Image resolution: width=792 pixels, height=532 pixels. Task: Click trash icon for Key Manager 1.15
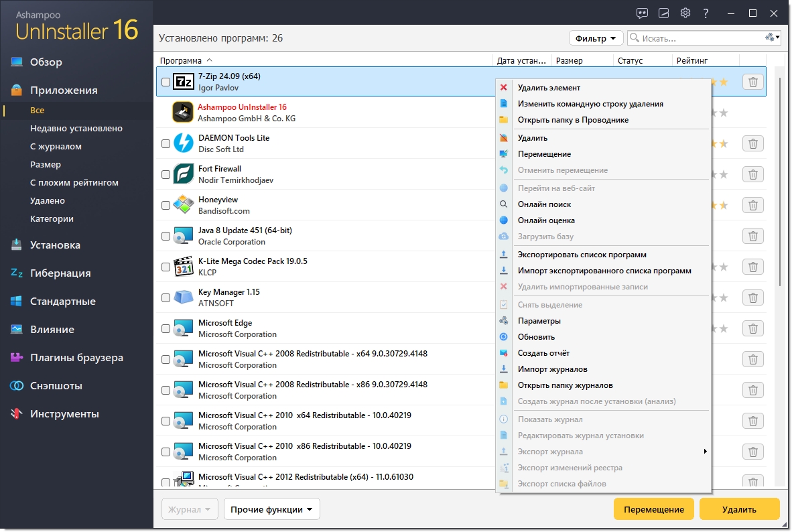752,297
